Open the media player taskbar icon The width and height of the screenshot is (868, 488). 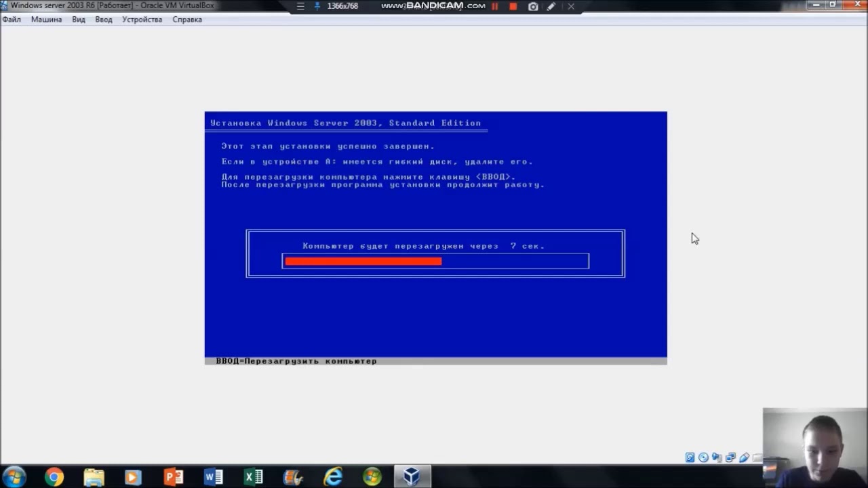133,477
